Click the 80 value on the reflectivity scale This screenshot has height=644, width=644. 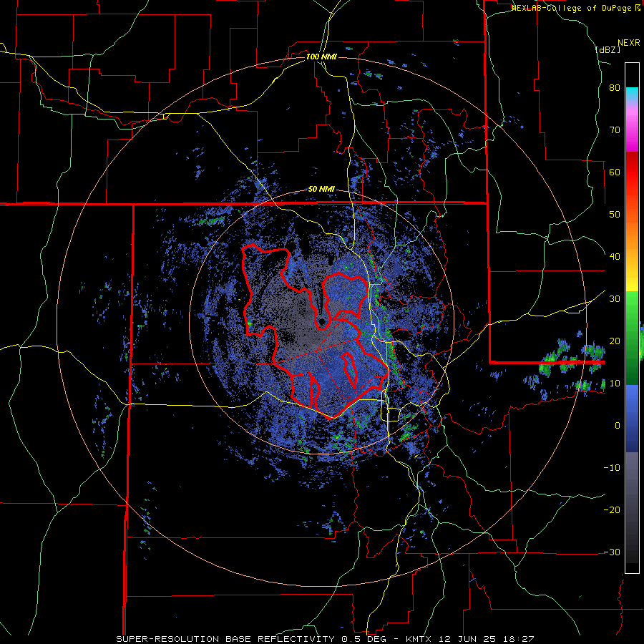pyautogui.click(x=615, y=88)
